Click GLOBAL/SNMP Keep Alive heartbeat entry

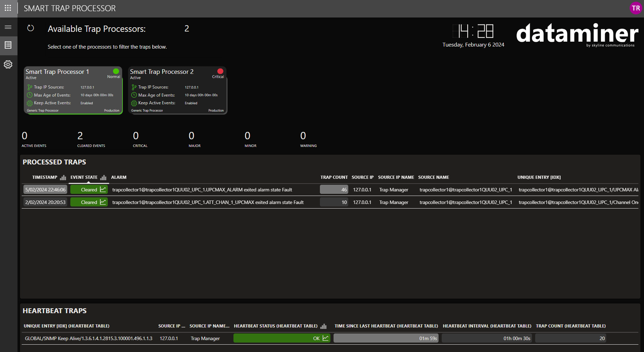(89, 338)
